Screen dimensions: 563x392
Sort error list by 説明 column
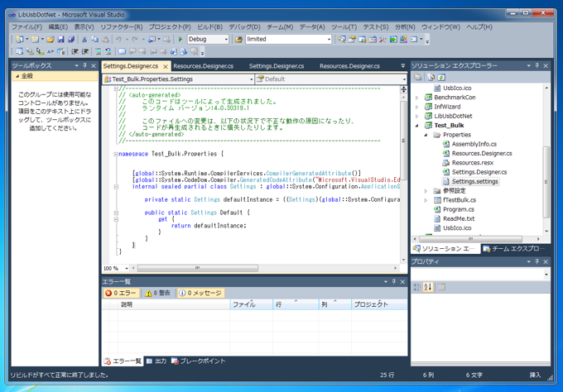click(x=174, y=304)
